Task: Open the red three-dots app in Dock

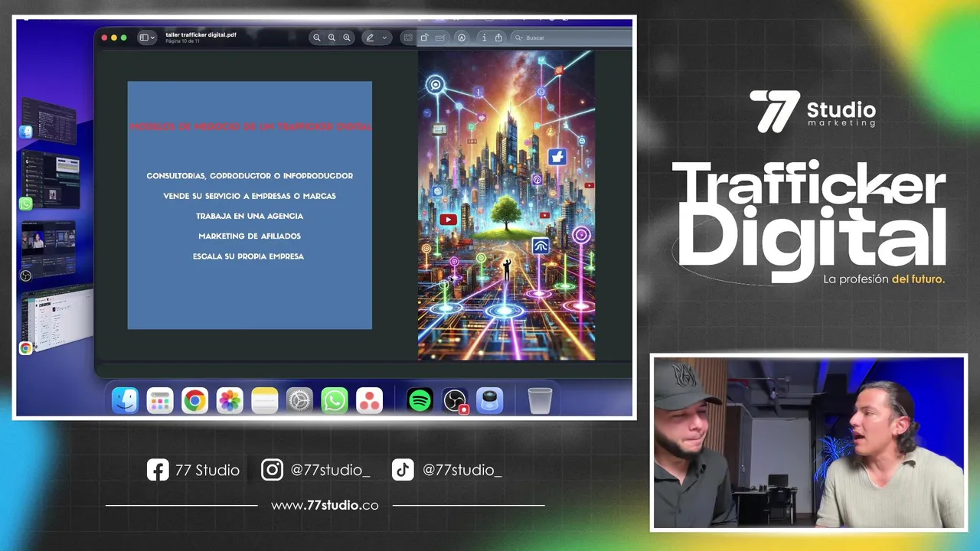Action: [369, 400]
